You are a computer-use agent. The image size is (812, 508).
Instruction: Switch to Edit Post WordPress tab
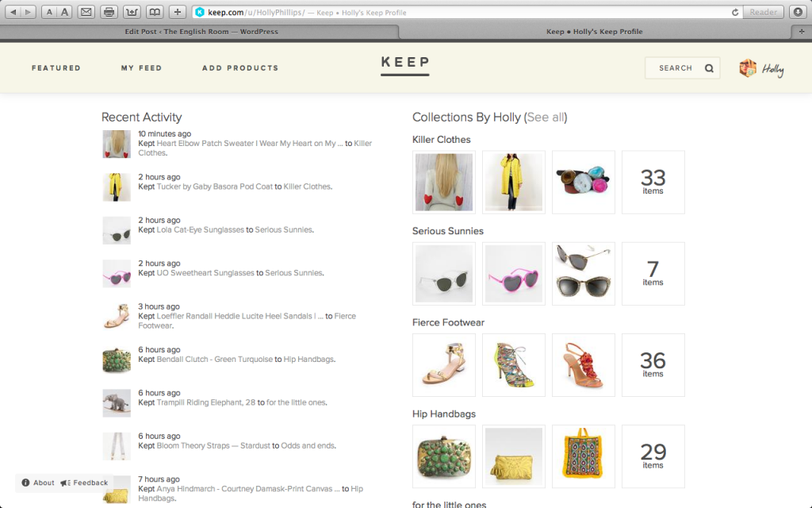pyautogui.click(x=201, y=32)
